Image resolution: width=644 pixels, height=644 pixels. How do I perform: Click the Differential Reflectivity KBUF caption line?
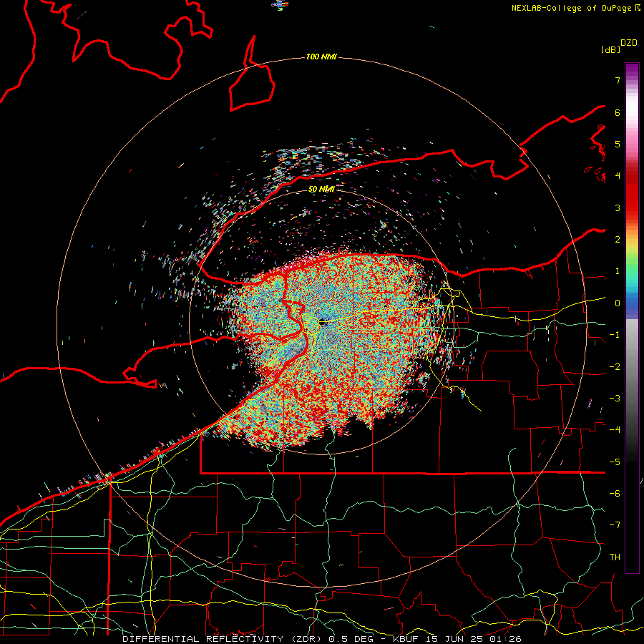pyautogui.click(x=322, y=639)
